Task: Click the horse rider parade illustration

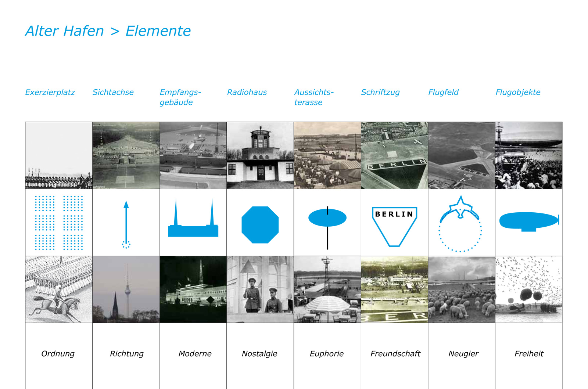Action: 59,289
